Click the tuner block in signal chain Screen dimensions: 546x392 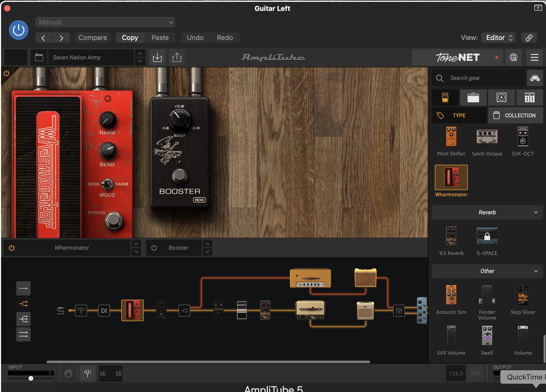[81, 311]
